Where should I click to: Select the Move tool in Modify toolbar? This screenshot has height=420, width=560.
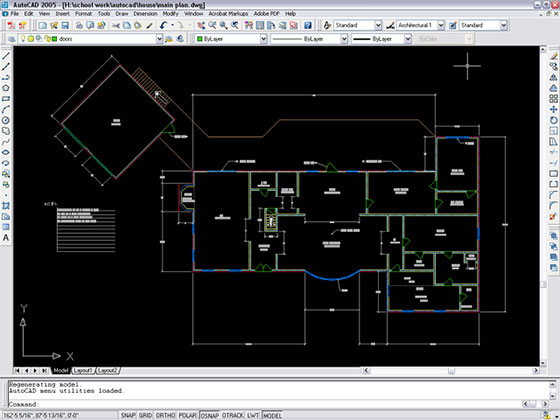pyautogui.click(x=553, y=110)
